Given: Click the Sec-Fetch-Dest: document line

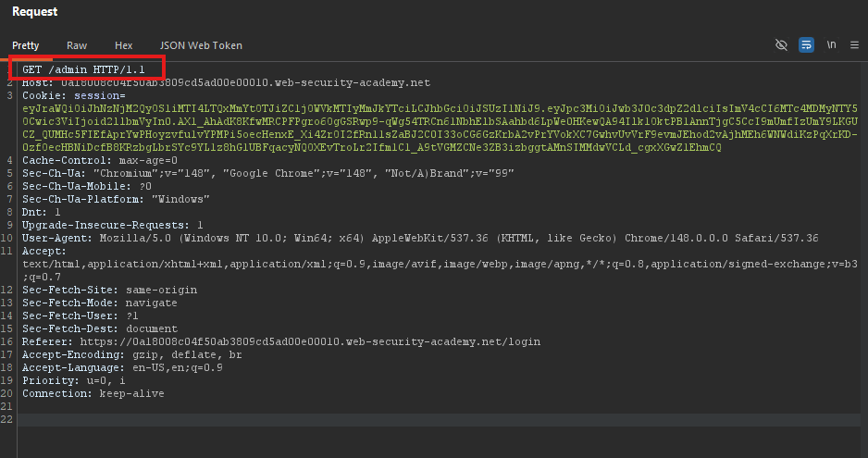Looking at the screenshot, I should click(x=100, y=328).
